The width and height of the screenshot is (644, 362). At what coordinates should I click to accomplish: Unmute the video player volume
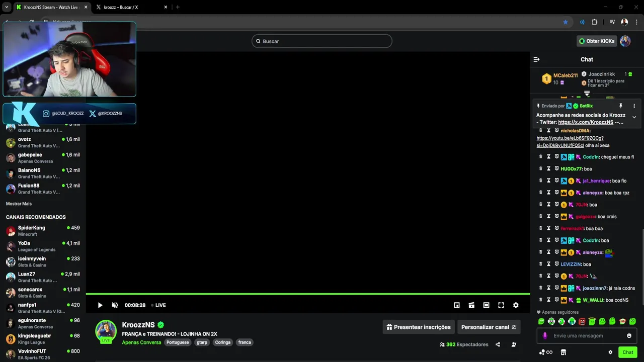tap(115, 305)
